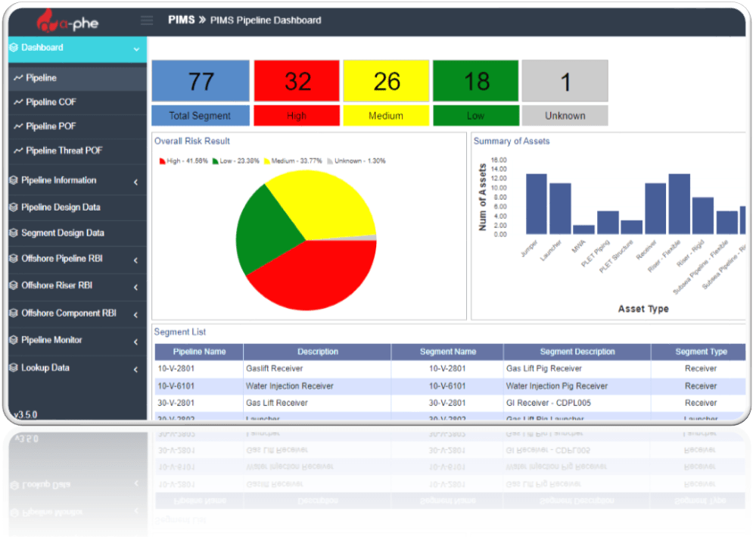This screenshot has height=537, width=756.
Task: Toggle Medium legend swatch in pie chart
Action: (x=266, y=161)
